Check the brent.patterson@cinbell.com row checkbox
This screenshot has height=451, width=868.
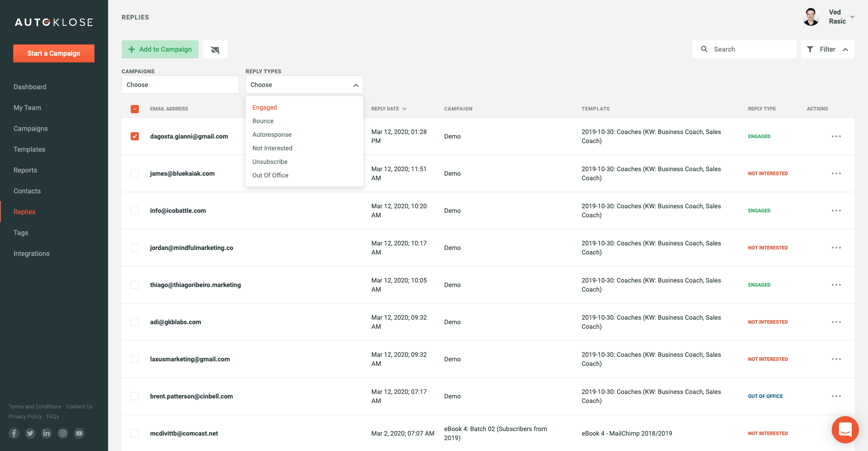pyautogui.click(x=135, y=396)
